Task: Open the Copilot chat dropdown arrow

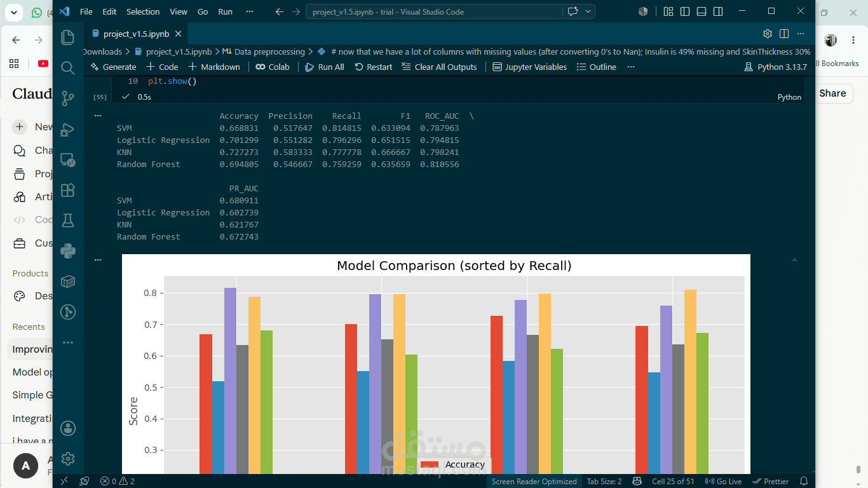Action: point(588,11)
